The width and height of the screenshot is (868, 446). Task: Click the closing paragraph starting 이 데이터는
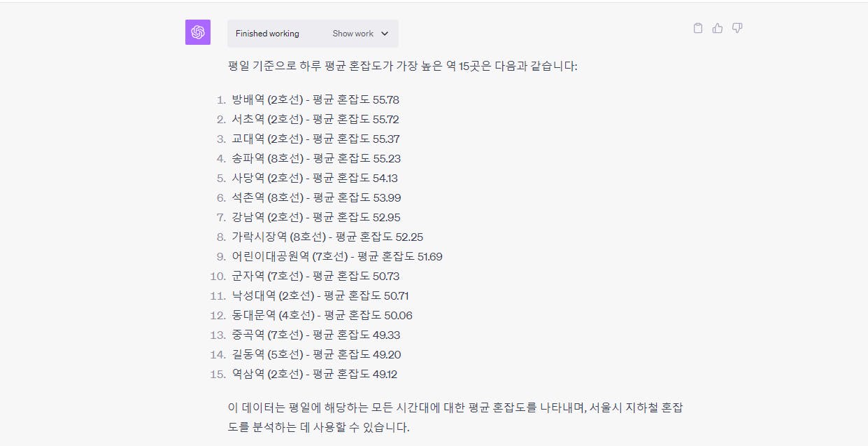pyautogui.click(x=455, y=417)
